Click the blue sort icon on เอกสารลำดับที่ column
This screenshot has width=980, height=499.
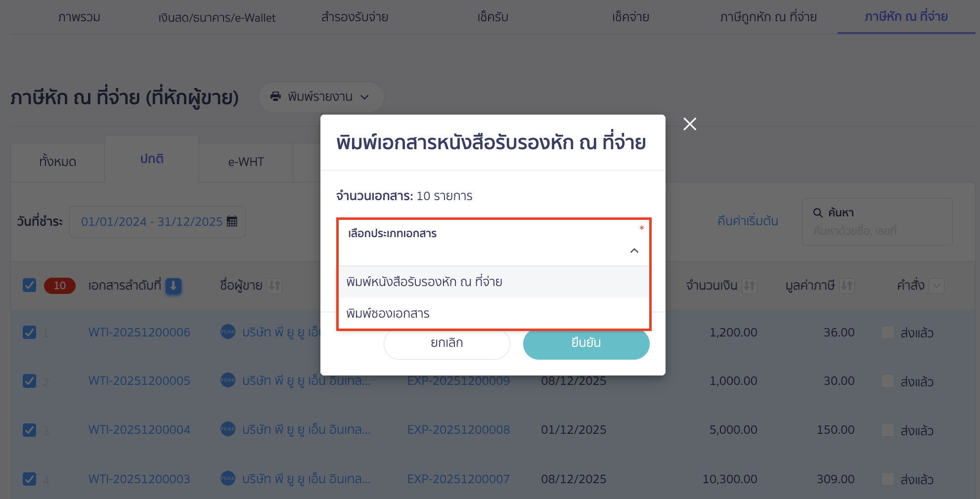click(173, 286)
